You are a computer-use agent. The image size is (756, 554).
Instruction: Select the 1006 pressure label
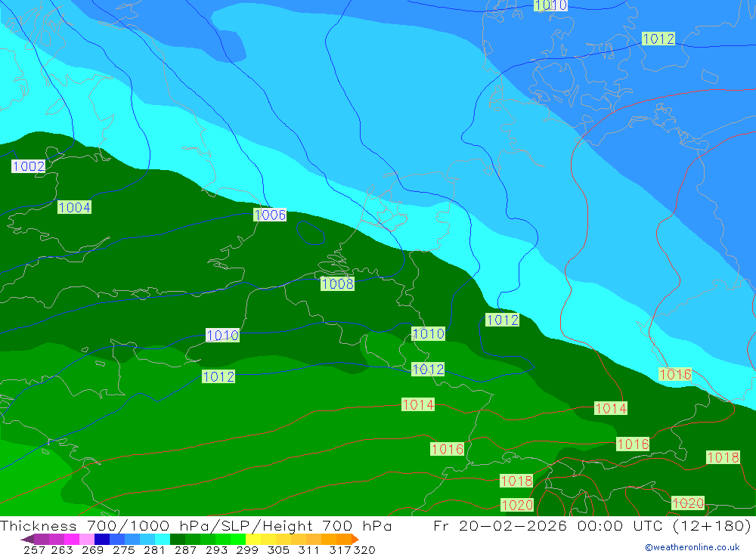click(270, 215)
